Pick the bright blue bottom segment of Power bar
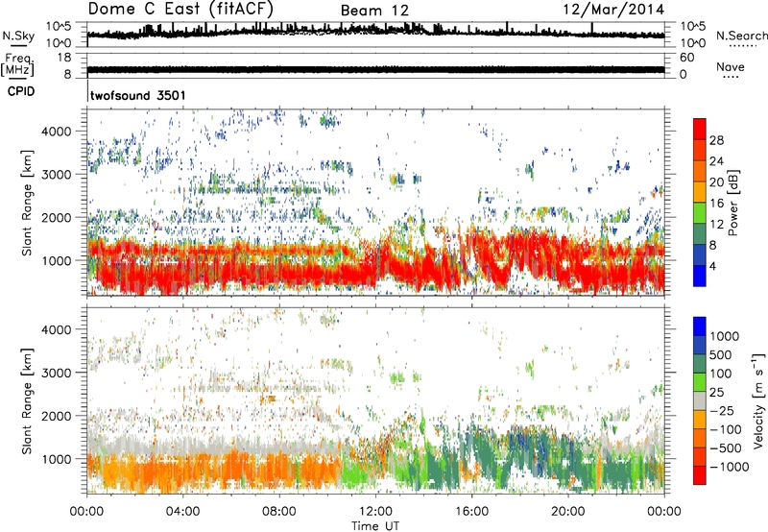 click(700, 277)
